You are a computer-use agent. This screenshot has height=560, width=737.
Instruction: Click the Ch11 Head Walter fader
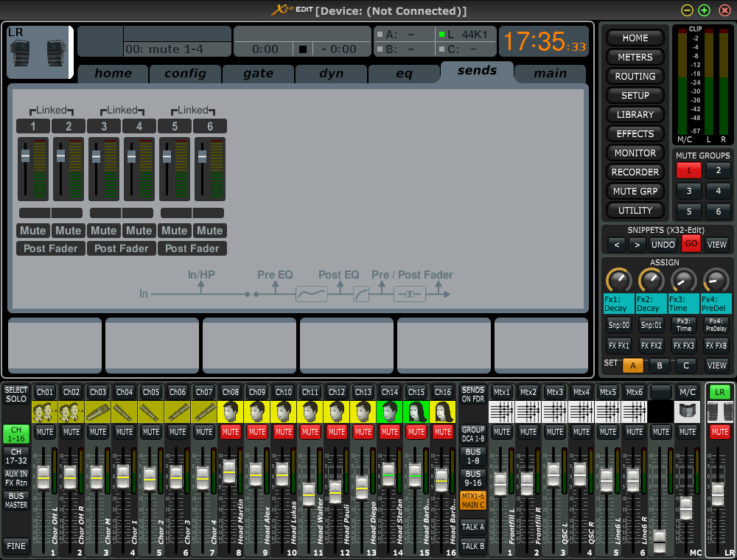tap(308, 493)
